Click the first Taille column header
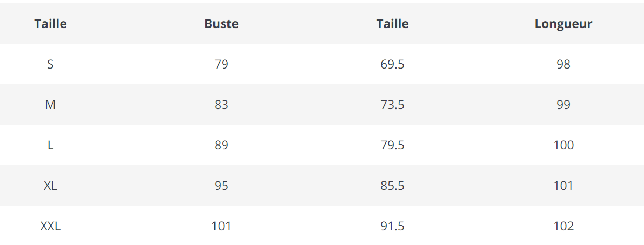 (50, 24)
